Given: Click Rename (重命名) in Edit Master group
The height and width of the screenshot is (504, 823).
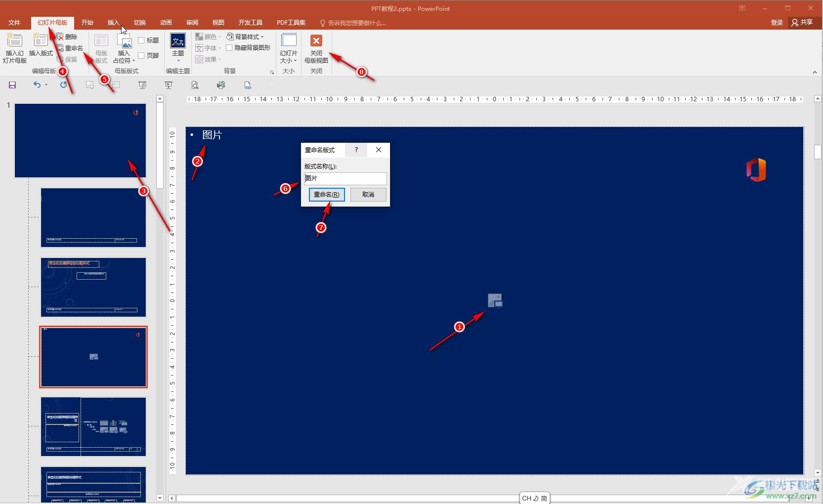Looking at the screenshot, I should pos(70,48).
